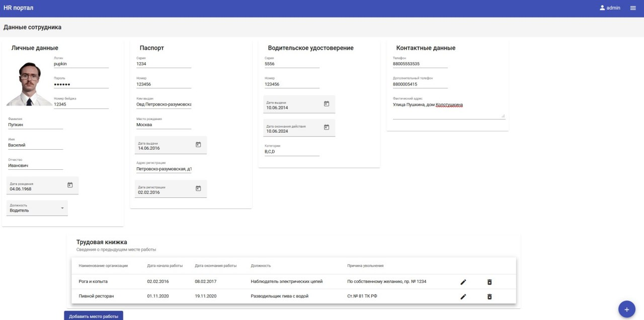Edit the Пивной ресторан work record
644x320 pixels.
pos(463,297)
